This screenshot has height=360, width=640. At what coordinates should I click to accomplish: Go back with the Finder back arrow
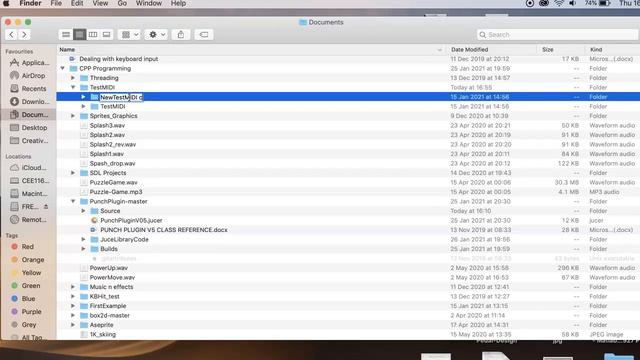click(11, 35)
